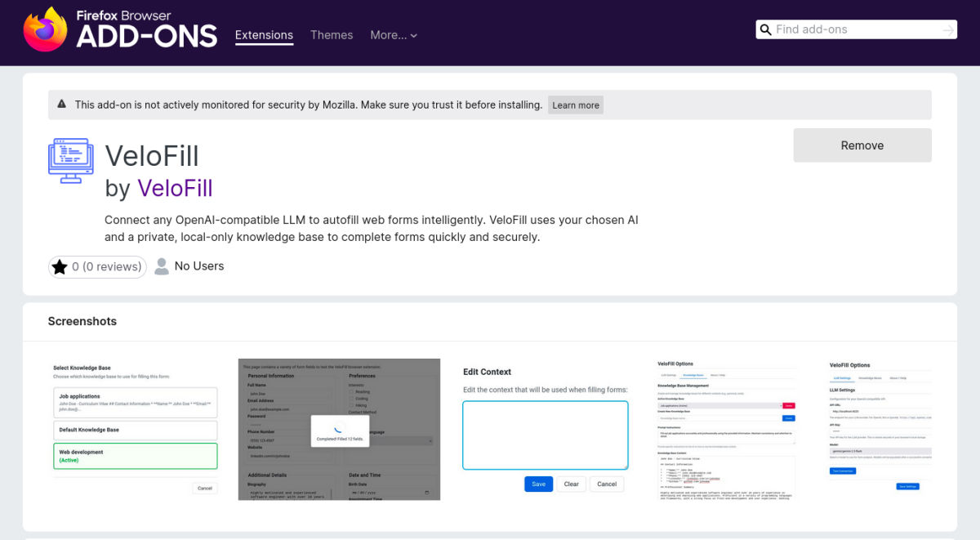Open the Edit Context screenshot

coord(546,430)
